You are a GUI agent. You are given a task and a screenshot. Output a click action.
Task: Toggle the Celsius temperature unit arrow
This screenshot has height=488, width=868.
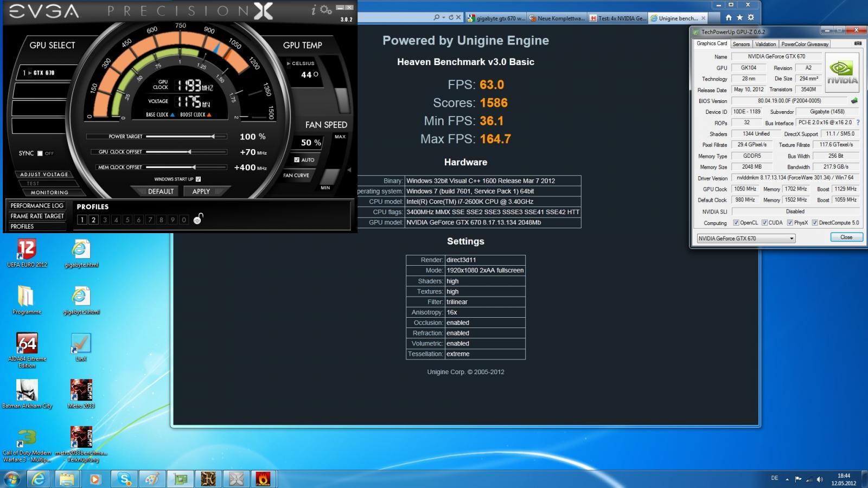tap(289, 63)
